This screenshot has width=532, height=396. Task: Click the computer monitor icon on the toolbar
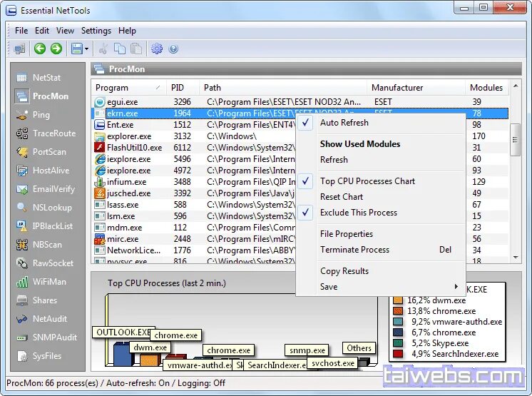tap(19, 49)
